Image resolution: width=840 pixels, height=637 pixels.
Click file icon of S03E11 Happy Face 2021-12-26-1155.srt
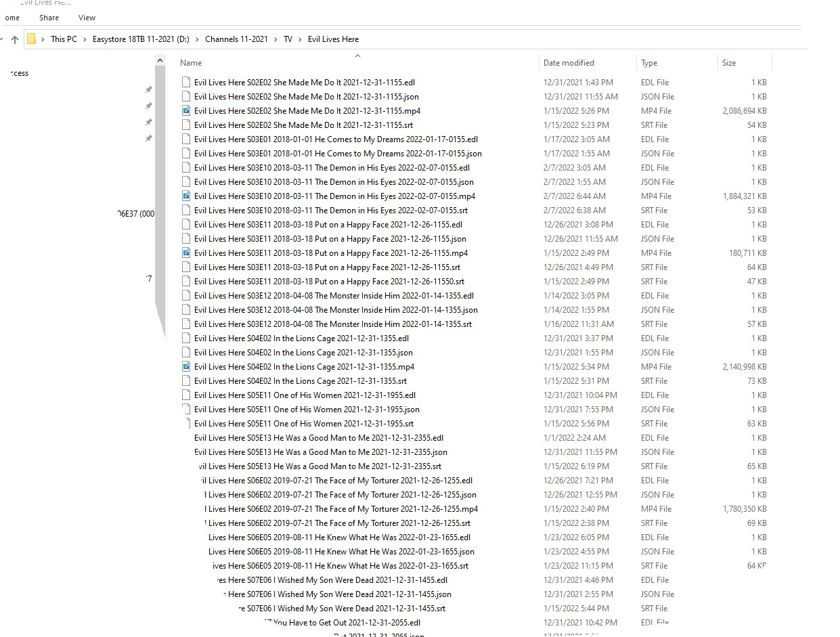(x=186, y=267)
